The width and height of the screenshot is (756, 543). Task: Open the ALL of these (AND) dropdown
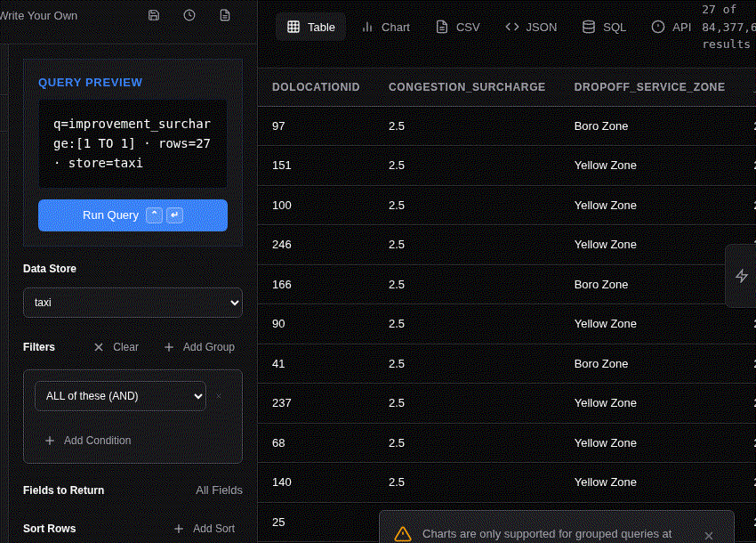120,395
